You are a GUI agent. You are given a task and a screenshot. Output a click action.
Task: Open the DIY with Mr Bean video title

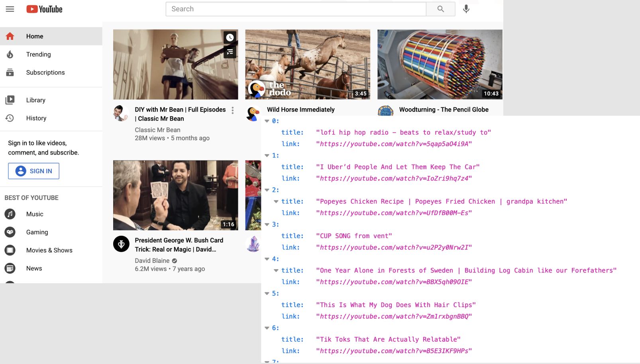[180, 114]
